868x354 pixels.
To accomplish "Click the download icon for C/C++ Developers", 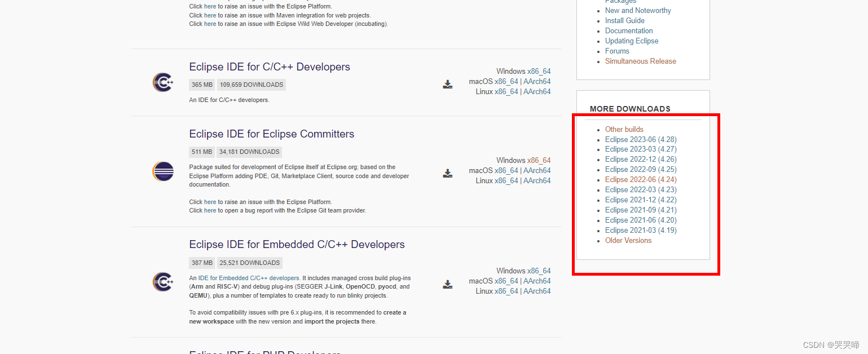I will point(447,85).
